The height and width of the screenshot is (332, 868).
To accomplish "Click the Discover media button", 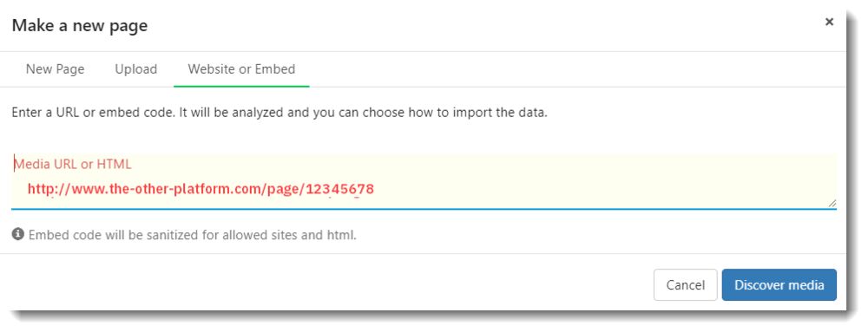I will [779, 285].
